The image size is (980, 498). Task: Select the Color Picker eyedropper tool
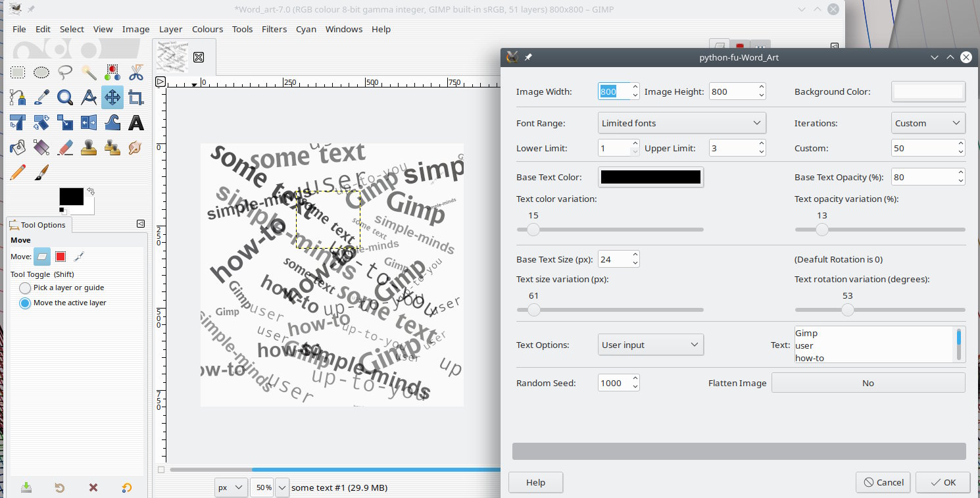(41, 97)
